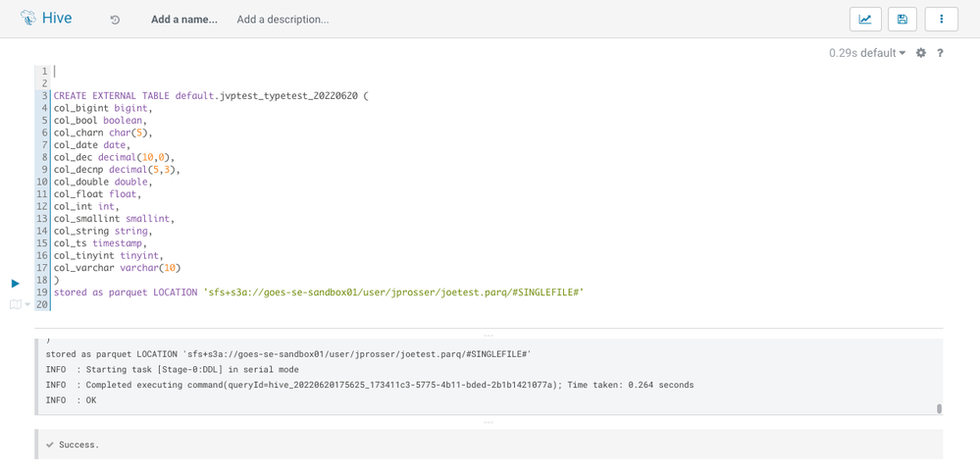Click the 'Starting task [Stage-0:DDL]' log line

pos(173,369)
